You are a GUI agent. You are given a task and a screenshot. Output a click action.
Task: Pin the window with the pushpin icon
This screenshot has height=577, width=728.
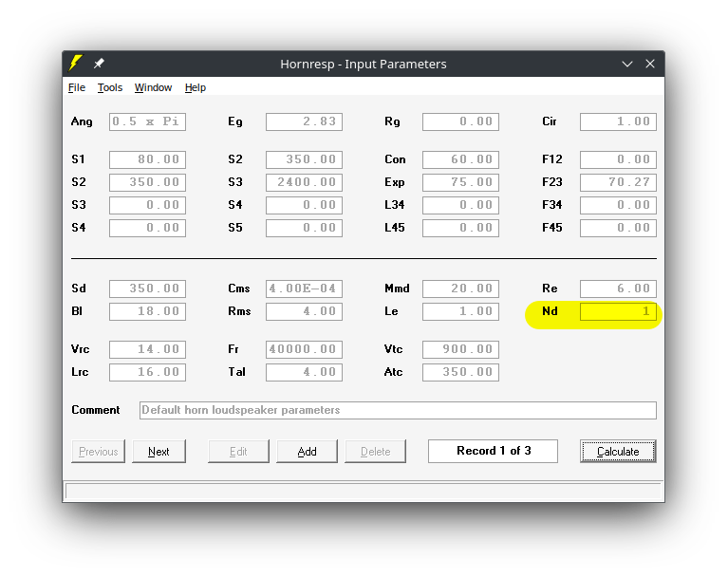click(x=99, y=64)
